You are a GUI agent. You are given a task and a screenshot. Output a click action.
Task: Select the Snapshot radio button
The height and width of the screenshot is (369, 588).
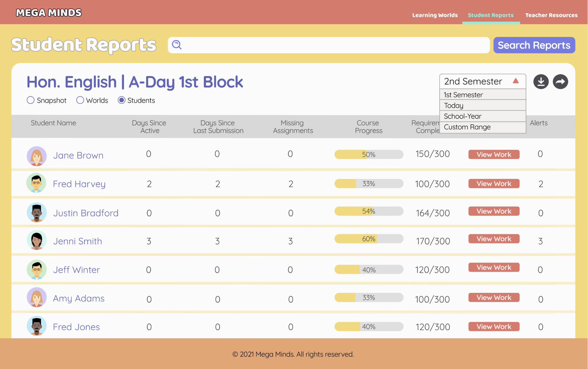31,100
